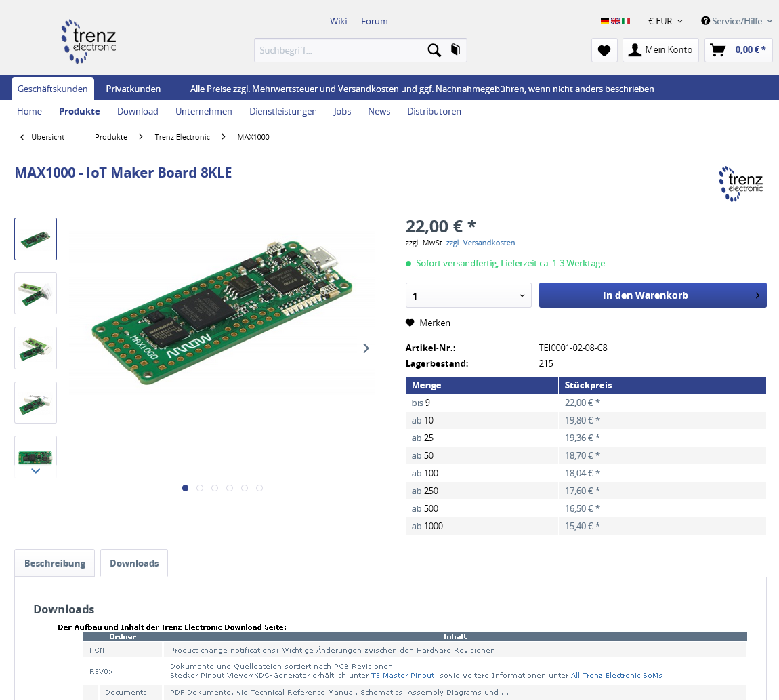The height and width of the screenshot is (700, 779).
Task: Add product with In den Warenkorb button
Action: point(653,295)
